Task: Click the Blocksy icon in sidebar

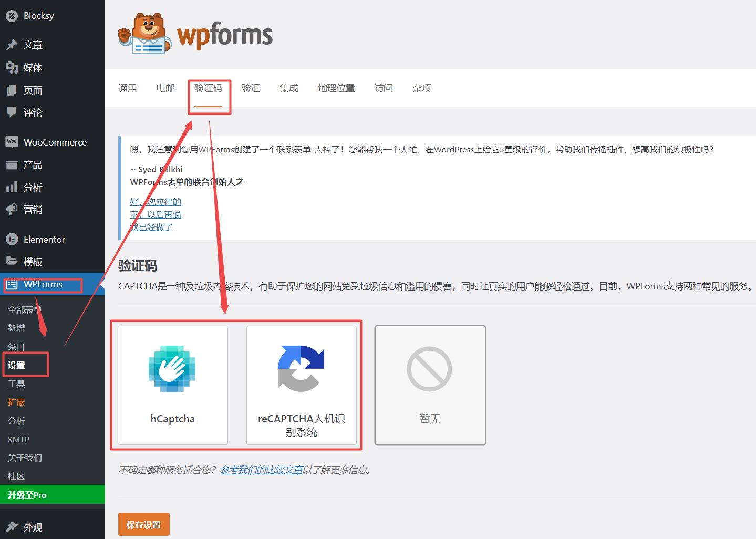Action: point(12,16)
